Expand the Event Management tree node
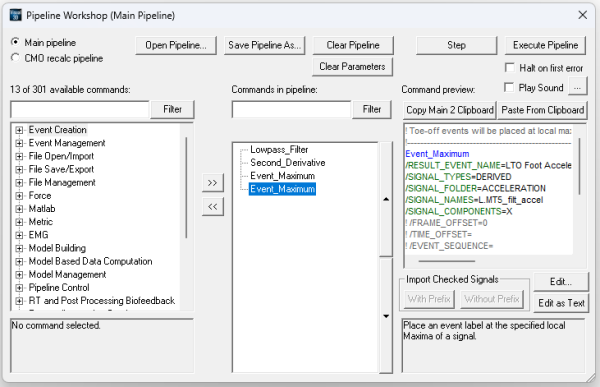 pyautogui.click(x=19, y=143)
